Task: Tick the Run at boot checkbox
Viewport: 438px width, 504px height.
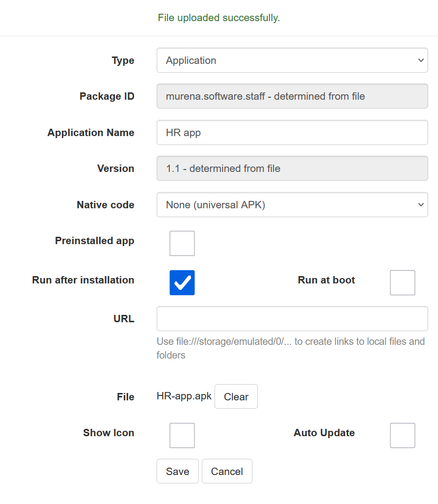Action: (x=402, y=283)
